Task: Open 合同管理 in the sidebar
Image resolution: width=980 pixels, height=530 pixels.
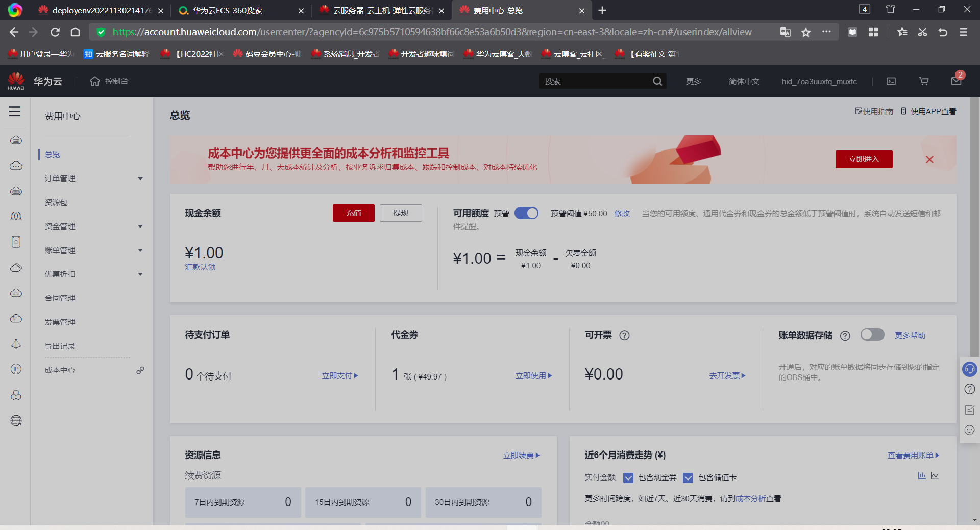Action: click(x=60, y=298)
